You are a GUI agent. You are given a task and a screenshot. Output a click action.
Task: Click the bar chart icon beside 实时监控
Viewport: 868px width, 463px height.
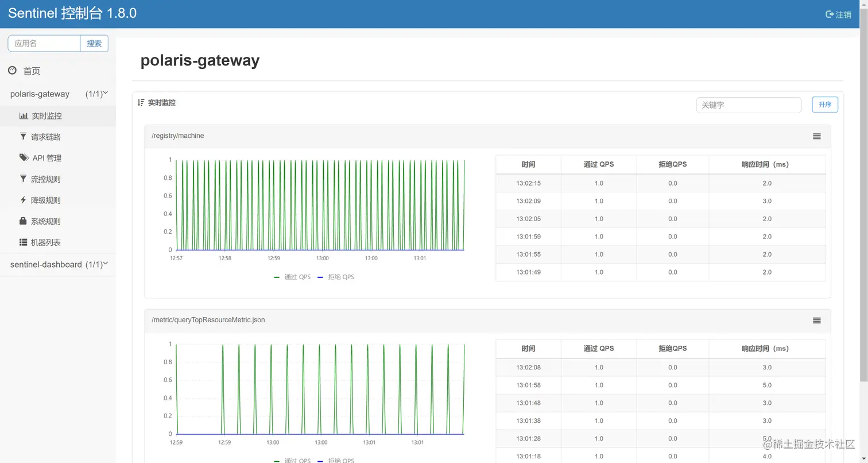click(x=24, y=115)
